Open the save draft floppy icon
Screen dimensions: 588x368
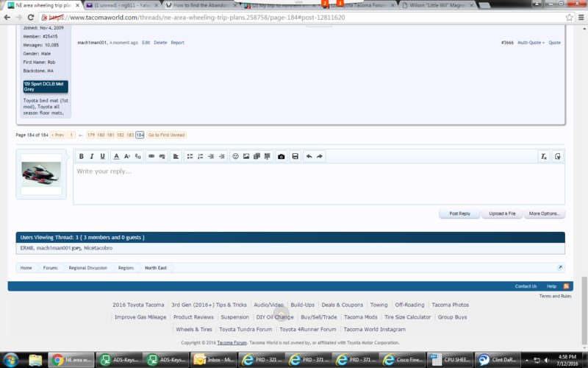click(x=295, y=156)
